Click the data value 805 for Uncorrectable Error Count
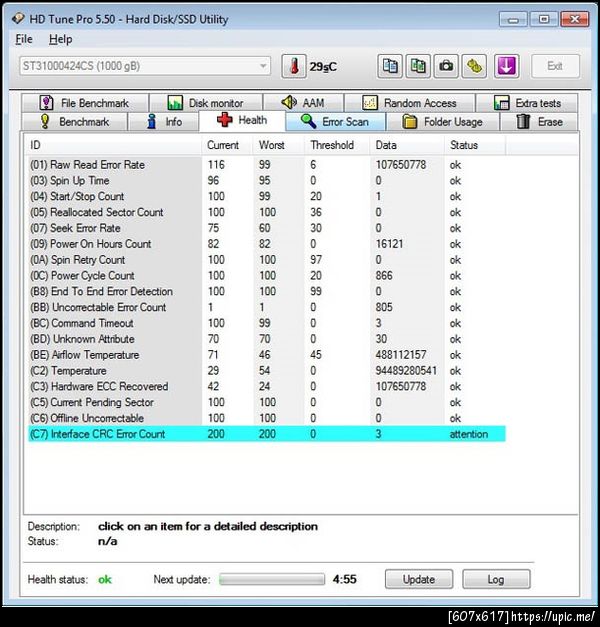Screen dimensions: 600x627 point(384,307)
